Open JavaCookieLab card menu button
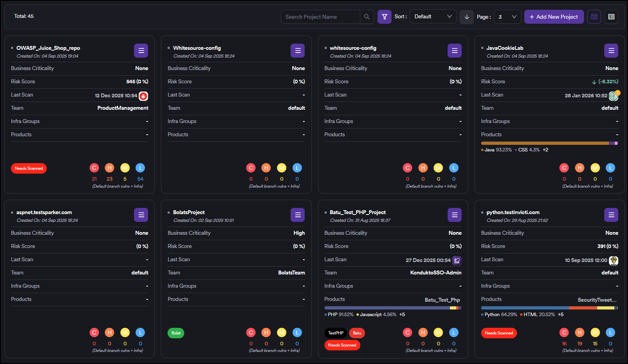Screen dimensions: 628x364 point(611,51)
